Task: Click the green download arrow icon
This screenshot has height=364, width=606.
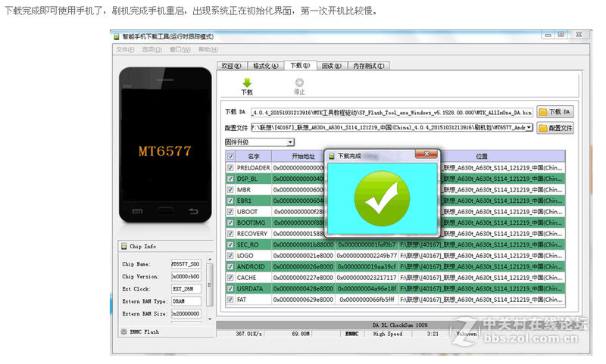Action: coord(247,82)
